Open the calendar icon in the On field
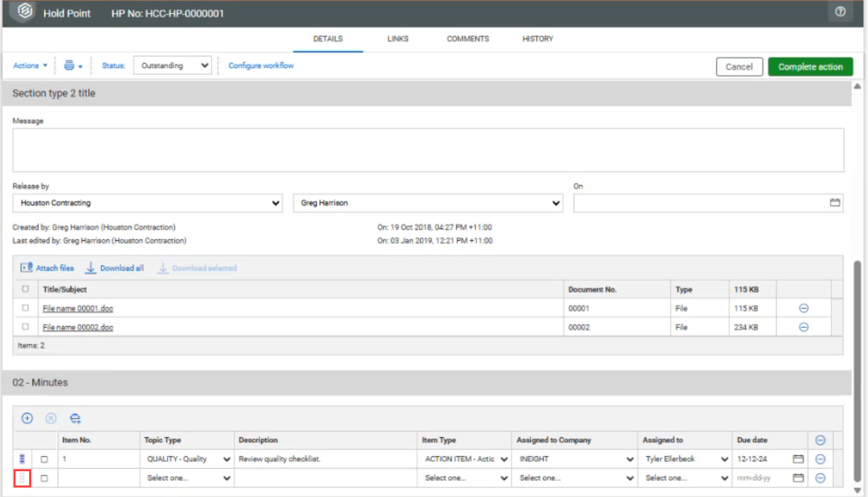868x497 pixels. 835,203
